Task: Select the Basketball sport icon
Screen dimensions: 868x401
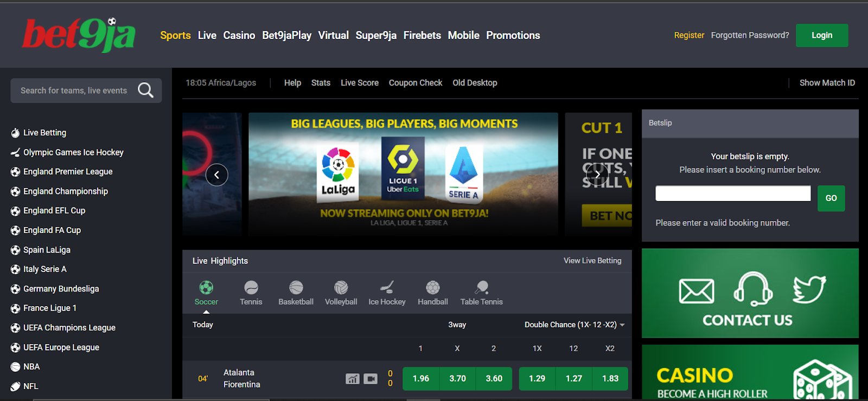Action: (296, 287)
